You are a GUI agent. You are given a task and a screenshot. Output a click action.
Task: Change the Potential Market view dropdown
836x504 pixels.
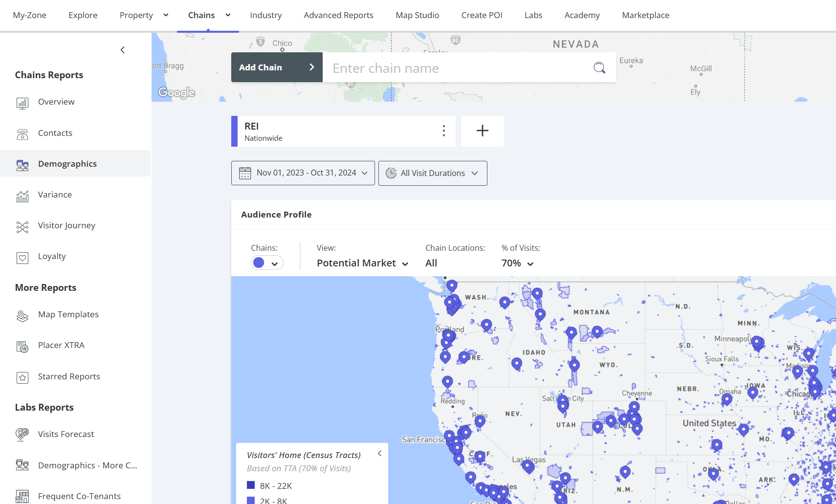click(362, 263)
